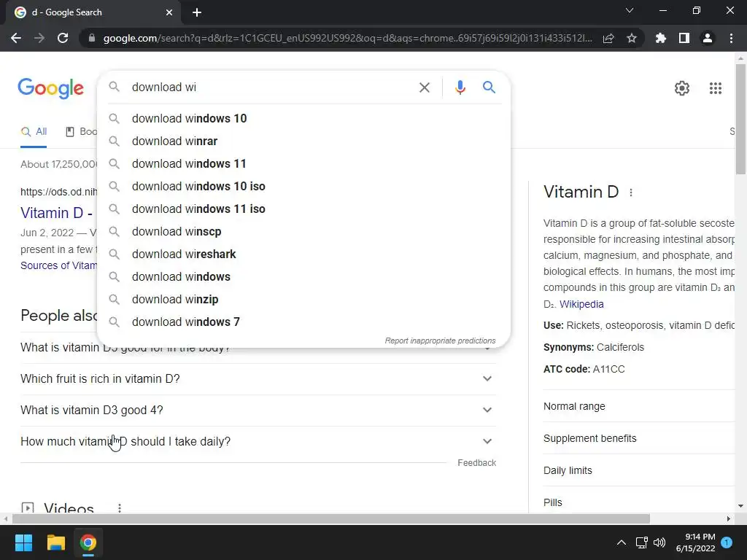Open the share page icon in the address bar
Image resolution: width=747 pixels, height=560 pixels.
click(x=608, y=38)
